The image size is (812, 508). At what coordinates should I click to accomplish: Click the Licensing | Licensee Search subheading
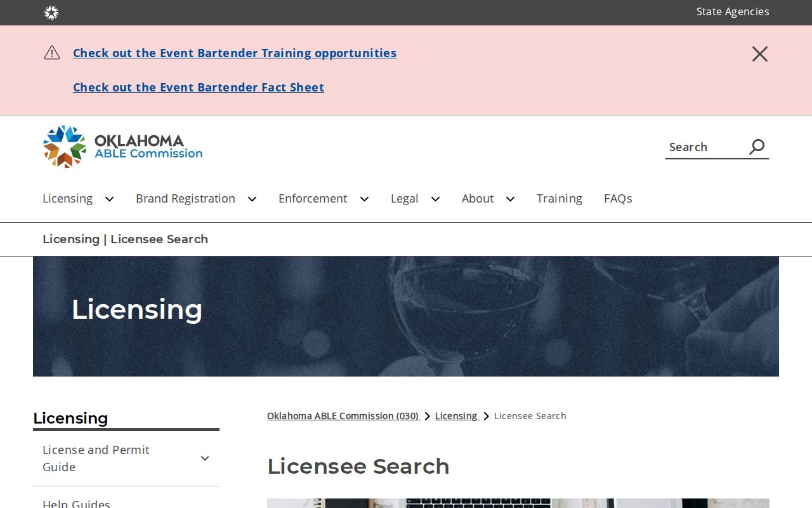click(x=125, y=239)
